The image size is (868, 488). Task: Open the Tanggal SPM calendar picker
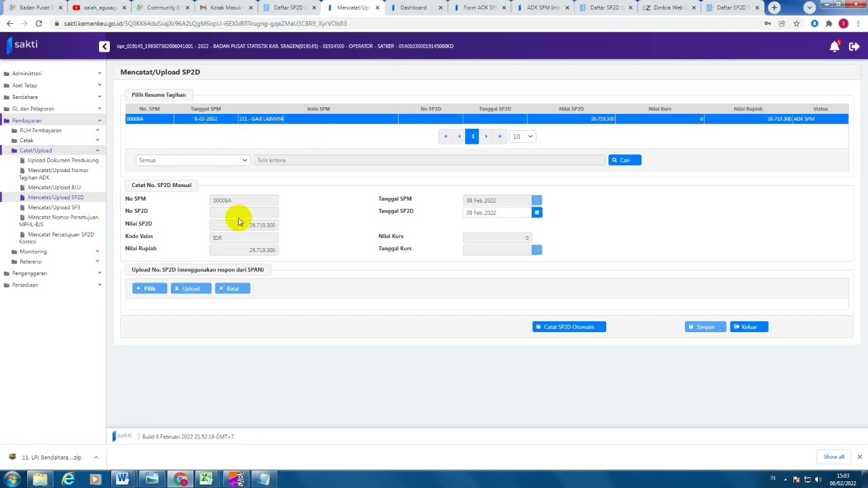click(x=536, y=201)
